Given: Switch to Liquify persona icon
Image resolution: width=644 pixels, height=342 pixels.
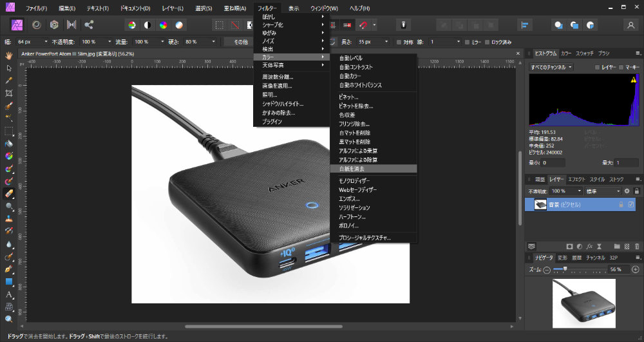Looking at the screenshot, I should pos(37,25).
